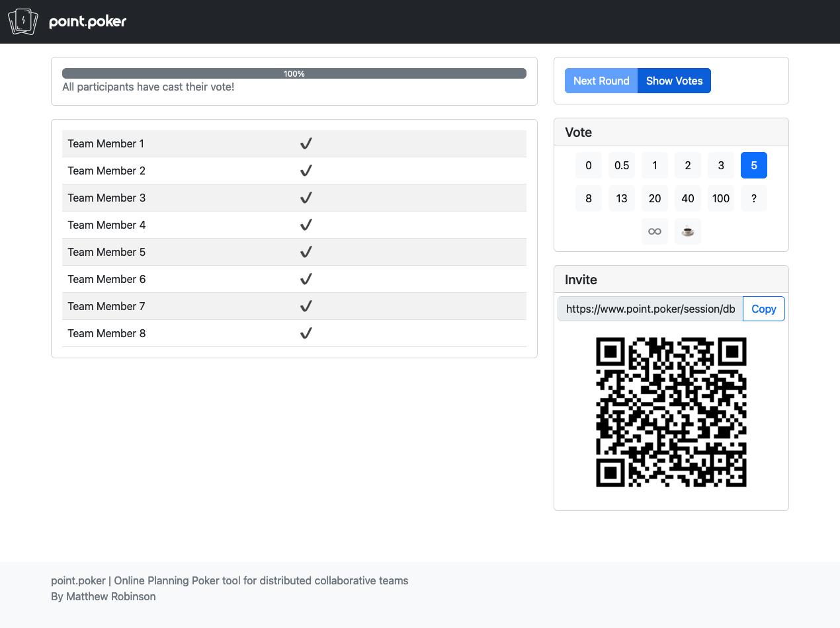Click the invite QR code image
Screen dimensions: 840x628
(x=671, y=412)
